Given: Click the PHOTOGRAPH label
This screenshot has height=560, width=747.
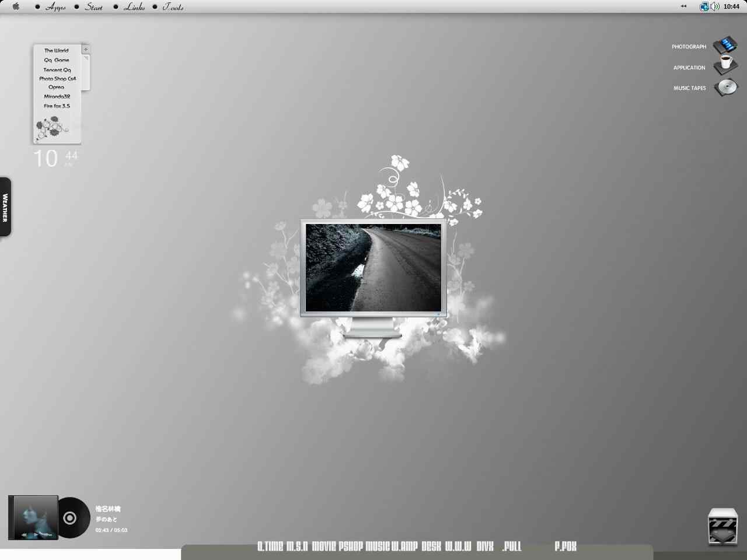Looking at the screenshot, I should coord(689,47).
